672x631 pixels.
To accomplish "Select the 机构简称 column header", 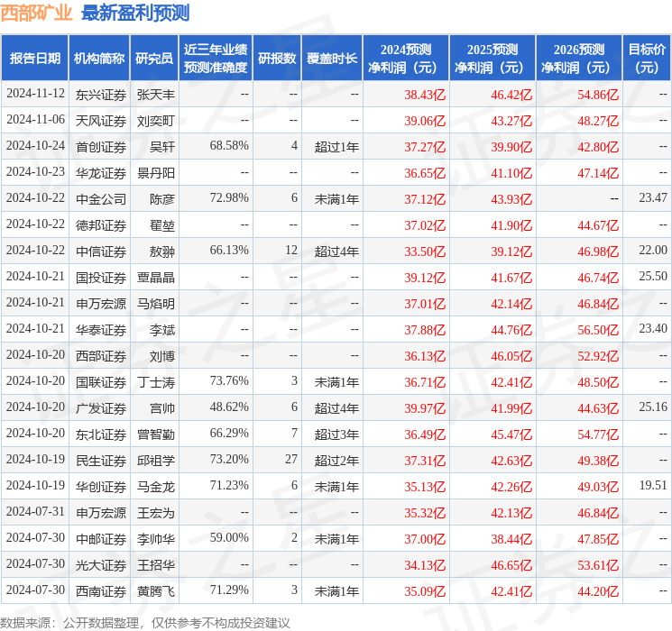I will [99, 59].
